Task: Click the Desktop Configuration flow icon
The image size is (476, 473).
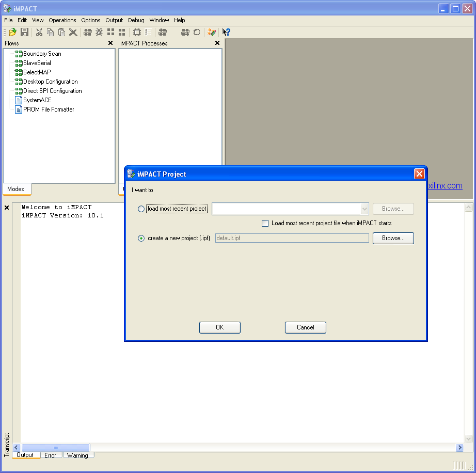Action: point(19,82)
